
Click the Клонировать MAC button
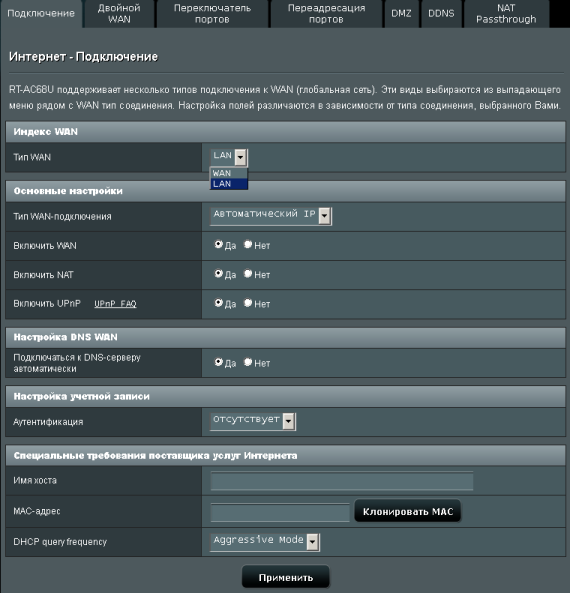[408, 511]
